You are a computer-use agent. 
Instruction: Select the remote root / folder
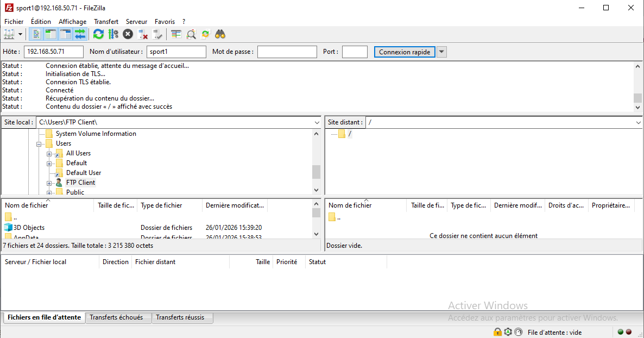click(350, 134)
